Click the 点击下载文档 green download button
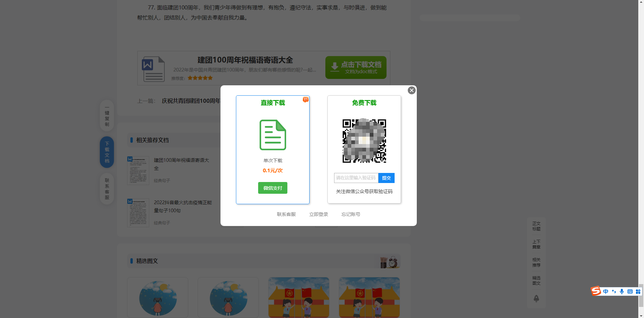This screenshot has height=318, width=644. click(x=356, y=67)
